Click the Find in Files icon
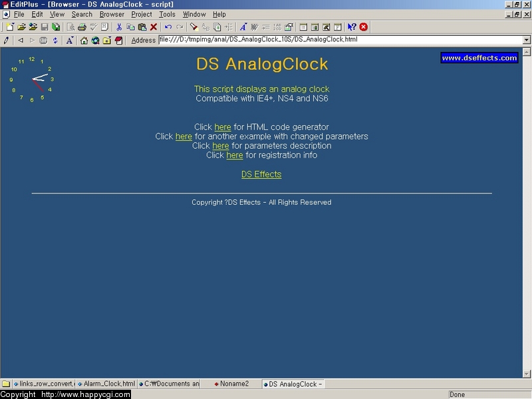532x399 pixels. pos(217,27)
